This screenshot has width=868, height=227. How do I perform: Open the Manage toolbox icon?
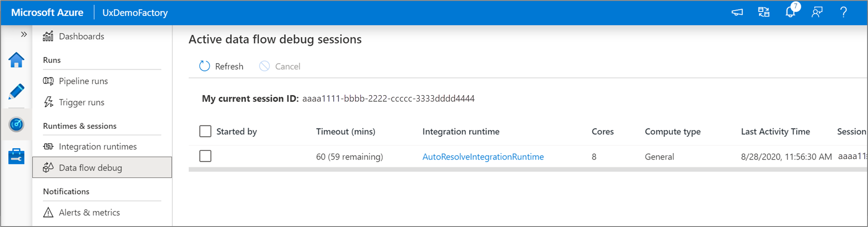[16, 156]
